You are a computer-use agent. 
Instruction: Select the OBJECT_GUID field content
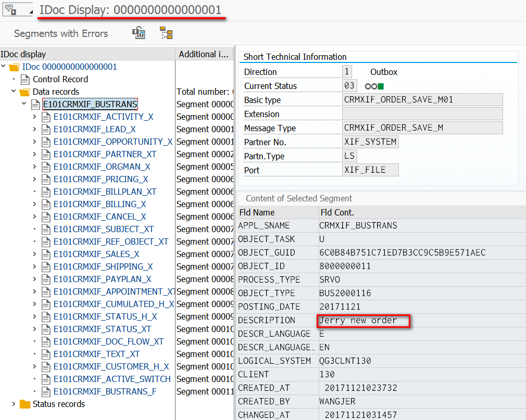coord(402,252)
